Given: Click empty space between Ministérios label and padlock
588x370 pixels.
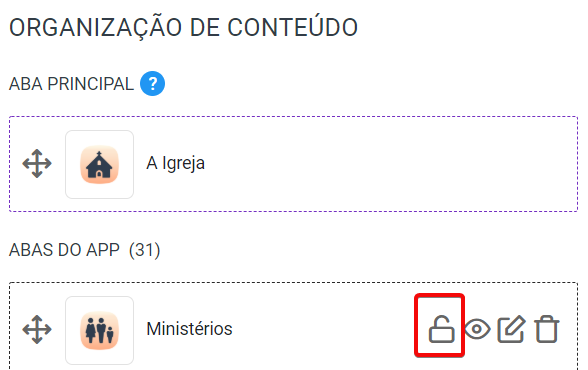Looking at the screenshot, I should pyautogui.click(x=322, y=329).
